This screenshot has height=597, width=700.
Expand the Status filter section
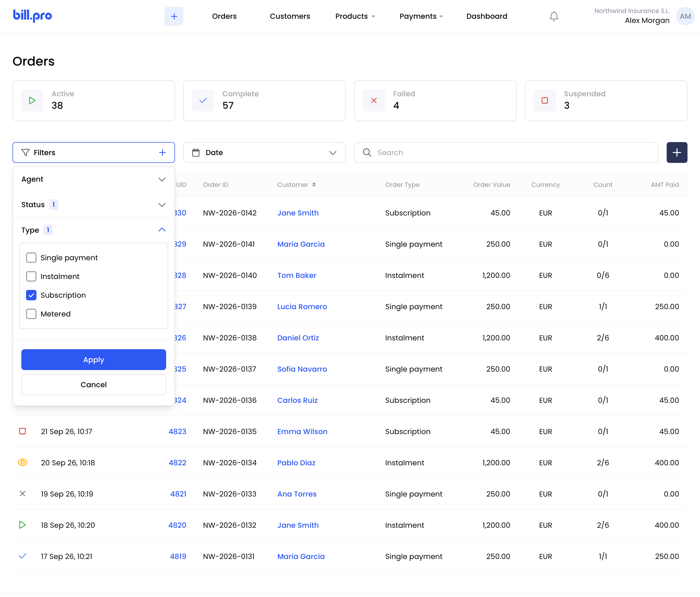(x=93, y=205)
